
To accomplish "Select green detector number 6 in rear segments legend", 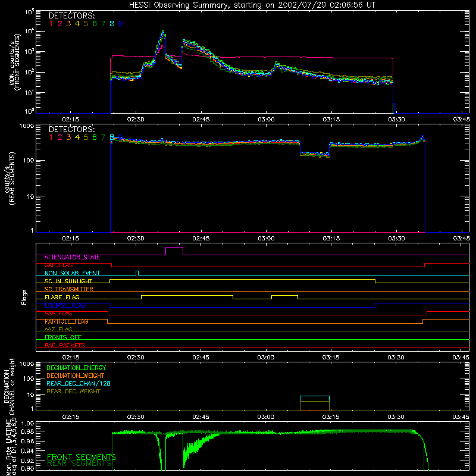I will (x=95, y=137).
